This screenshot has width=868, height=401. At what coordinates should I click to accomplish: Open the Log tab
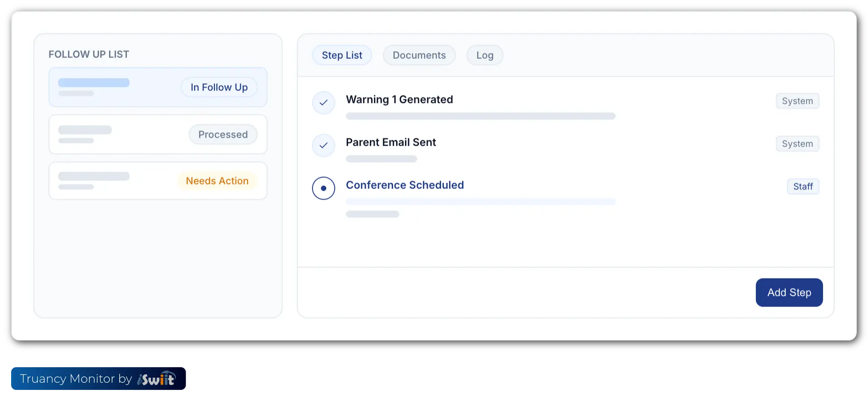point(484,55)
